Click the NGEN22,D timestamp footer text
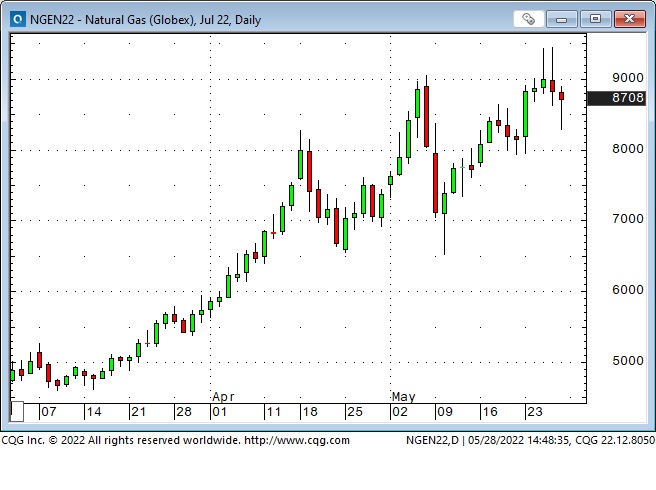The height and width of the screenshot is (490, 656). click(530, 440)
